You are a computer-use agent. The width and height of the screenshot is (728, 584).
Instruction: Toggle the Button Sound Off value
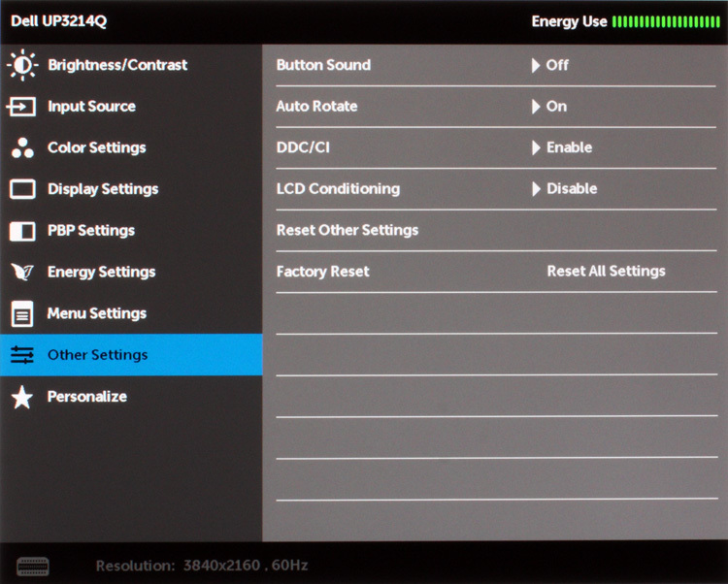point(557,65)
